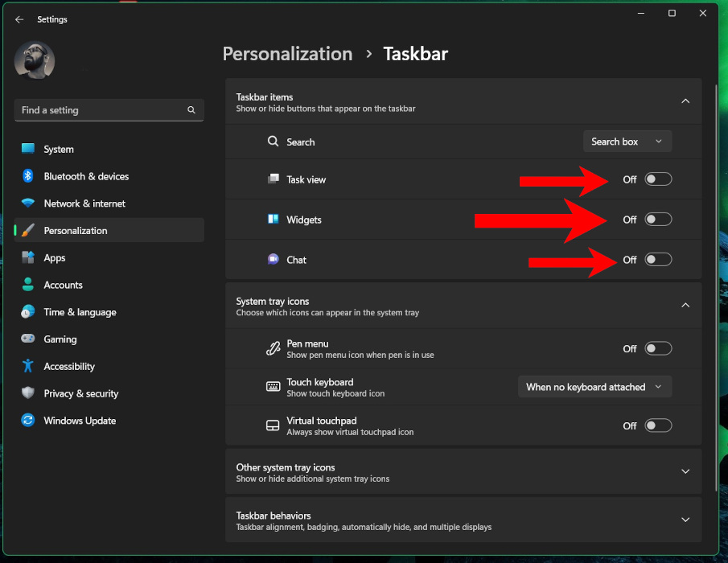The height and width of the screenshot is (563, 728).
Task: Collapse the Taskbar items section
Action: [685, 101]
